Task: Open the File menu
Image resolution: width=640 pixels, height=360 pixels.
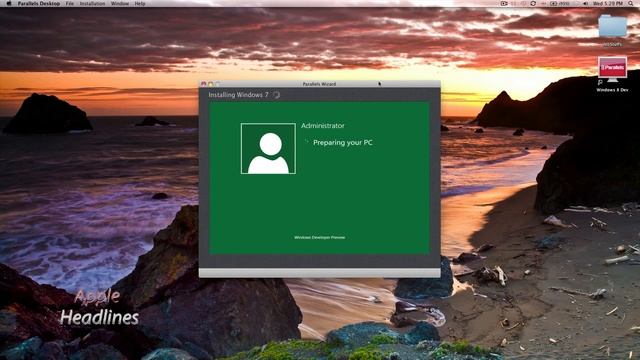Action: (x=70, y=3)
